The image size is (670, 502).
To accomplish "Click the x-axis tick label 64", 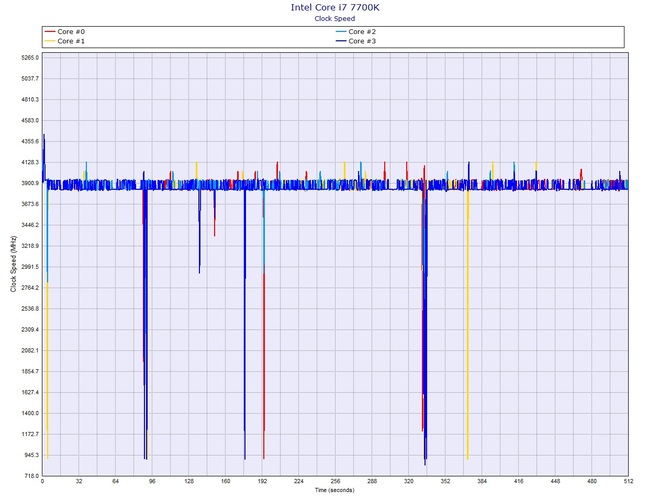I will [115, 481].
